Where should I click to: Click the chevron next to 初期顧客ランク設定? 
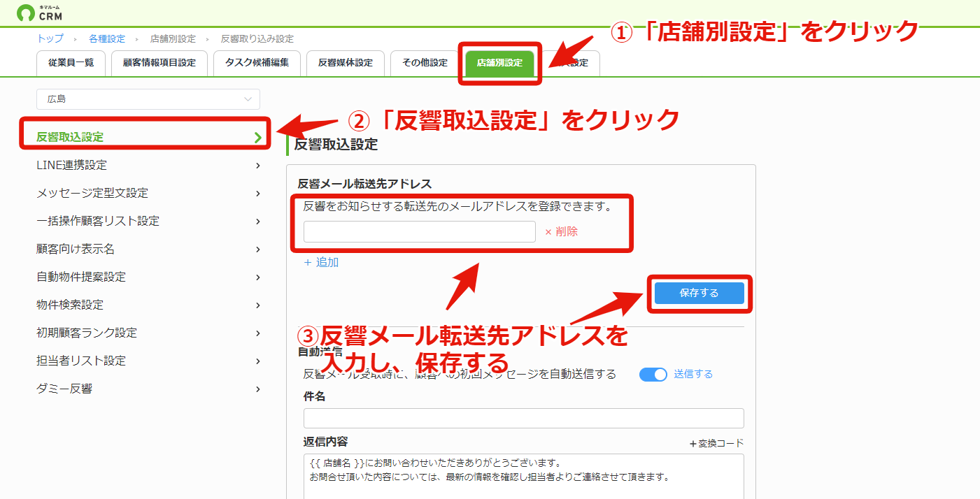[x=258, y=333]
